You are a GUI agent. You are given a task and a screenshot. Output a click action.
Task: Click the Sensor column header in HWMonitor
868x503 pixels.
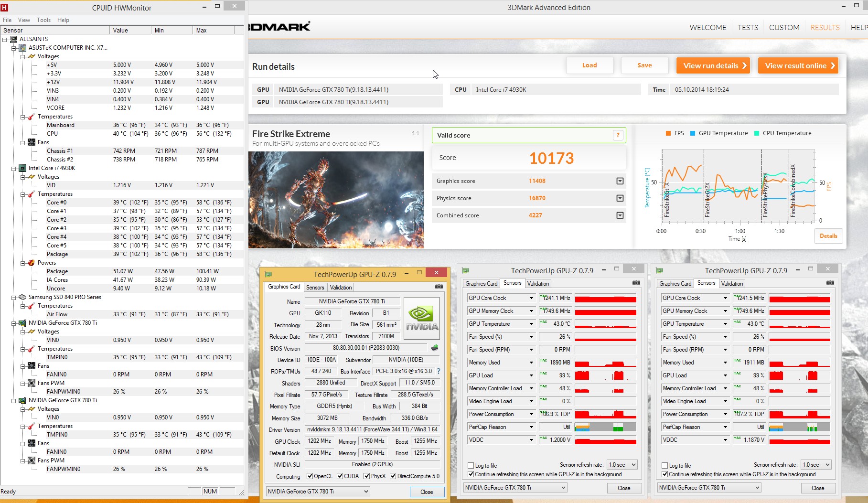(55, 30)
